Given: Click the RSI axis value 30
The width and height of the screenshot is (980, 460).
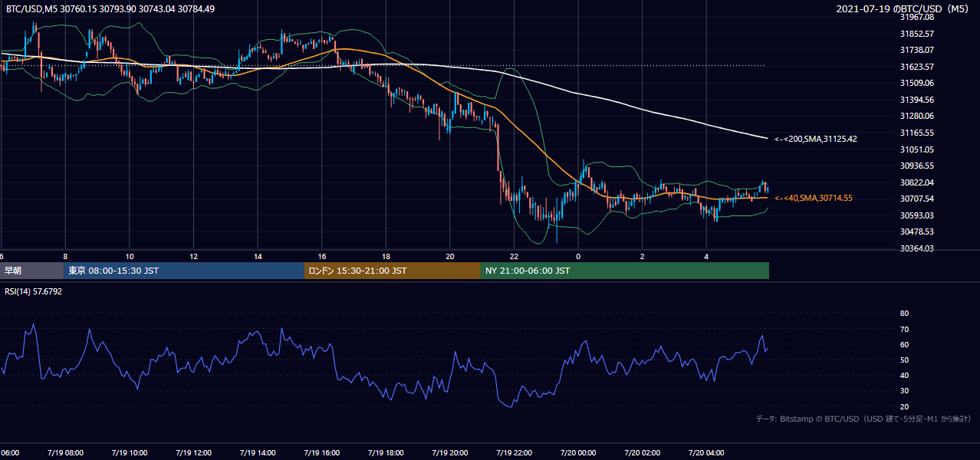Looking at the screenshot, I should click(x=904, y=391).
